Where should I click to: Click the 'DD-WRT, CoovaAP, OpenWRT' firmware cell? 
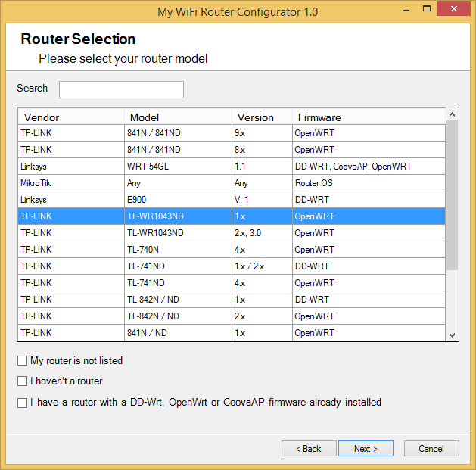[x=369, y=167]
